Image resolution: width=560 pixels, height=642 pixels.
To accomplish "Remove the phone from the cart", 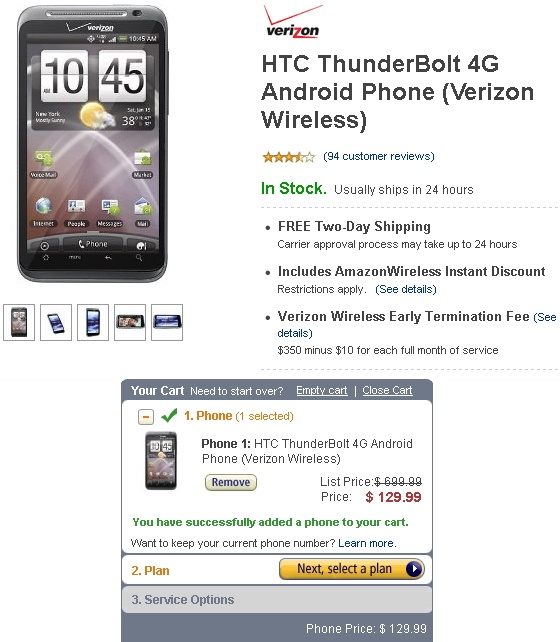I will click(231, 482).
